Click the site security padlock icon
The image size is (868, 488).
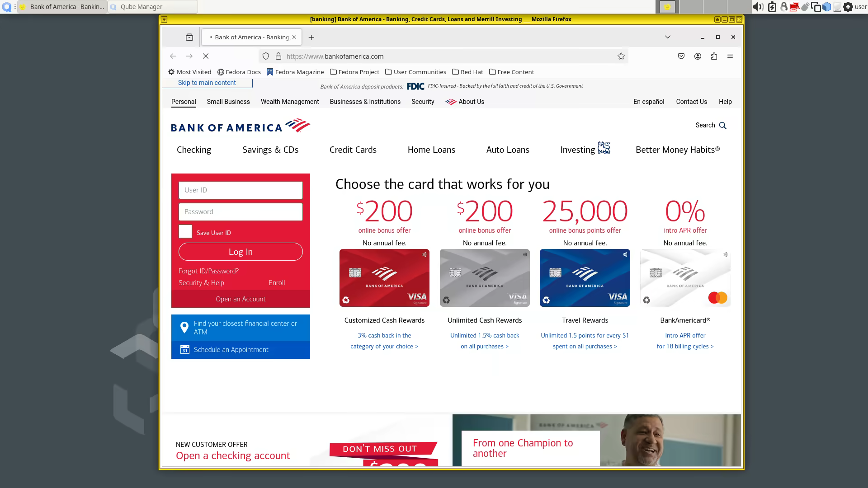[278, 56]
